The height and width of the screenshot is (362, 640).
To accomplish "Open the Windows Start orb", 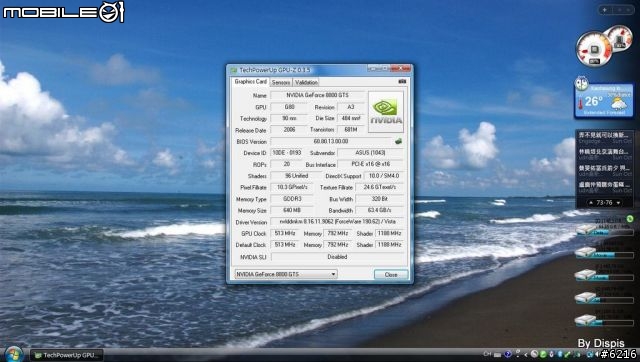I will [14, 354].
